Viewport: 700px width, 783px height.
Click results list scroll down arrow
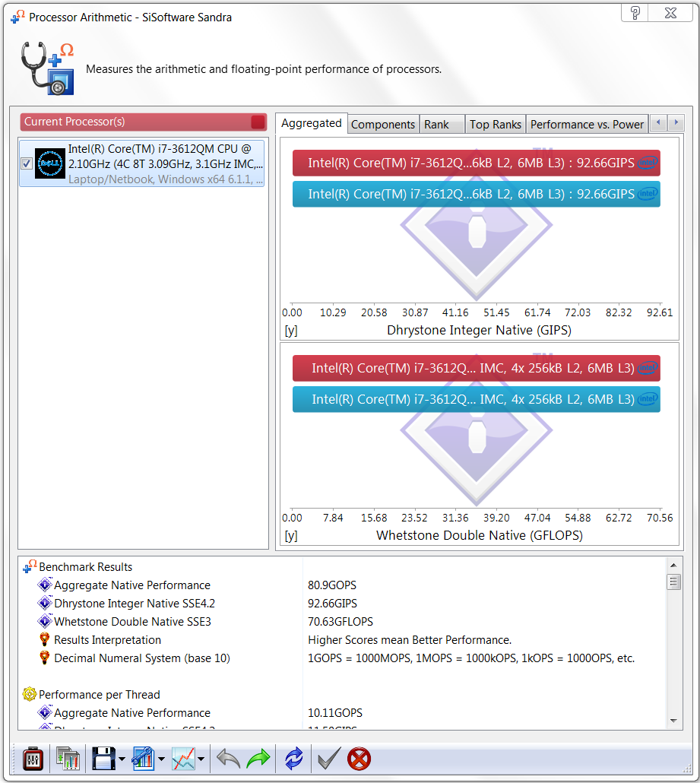(673, 721)
